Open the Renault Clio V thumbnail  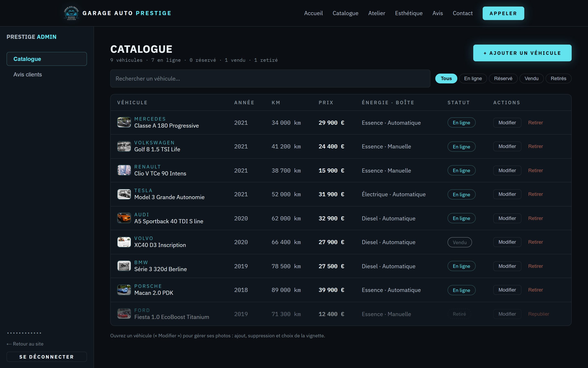point(124,170)
